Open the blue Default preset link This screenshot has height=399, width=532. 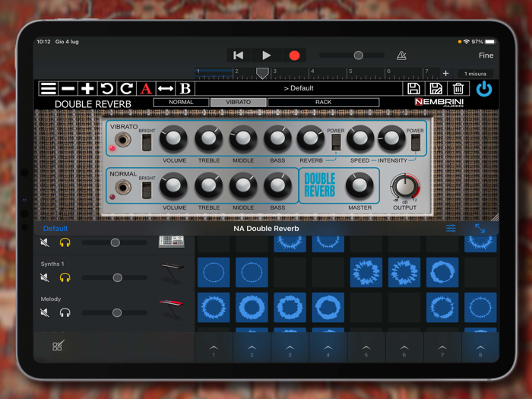[55, 228]
